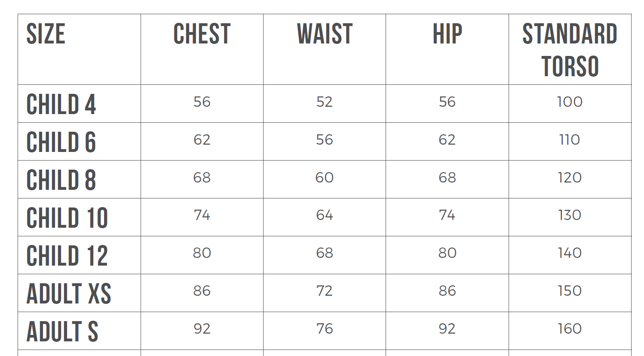
Task: Select the HIP column header
Action: 447,34
